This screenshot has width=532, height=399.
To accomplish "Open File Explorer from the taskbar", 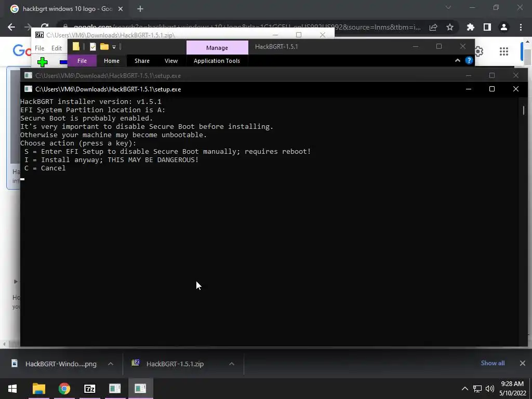I will 39,389.
